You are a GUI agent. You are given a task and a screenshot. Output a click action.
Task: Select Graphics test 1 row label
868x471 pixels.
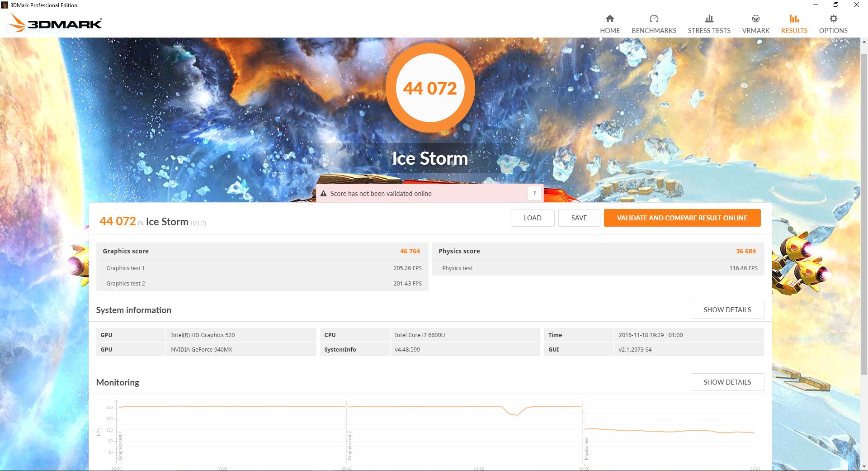[126, 268]
